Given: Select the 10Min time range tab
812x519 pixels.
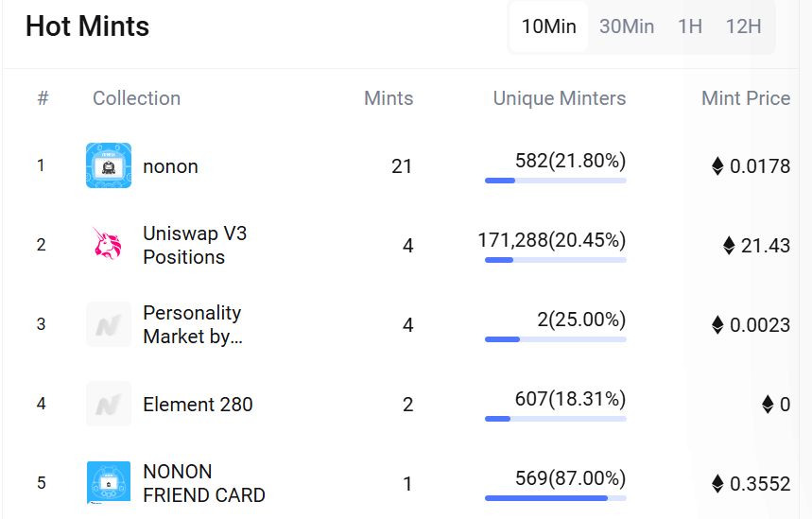Looking at the screenshot, I should click(x=548, y=26).
